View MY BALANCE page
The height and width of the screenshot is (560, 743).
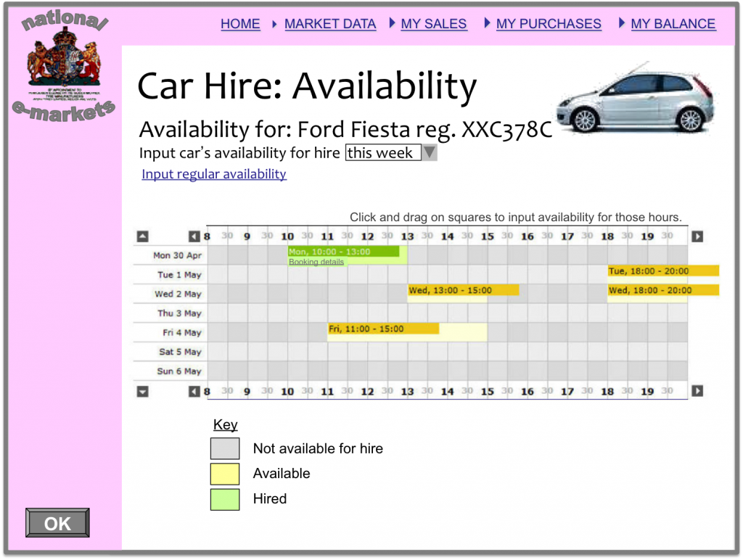click(x=673, y=24)
